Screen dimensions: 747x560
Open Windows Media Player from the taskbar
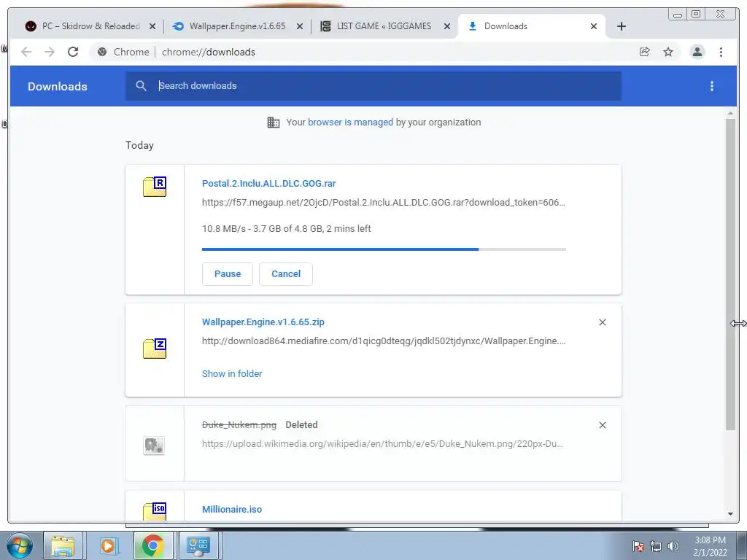pyautogui.click(x=108, y=545)
